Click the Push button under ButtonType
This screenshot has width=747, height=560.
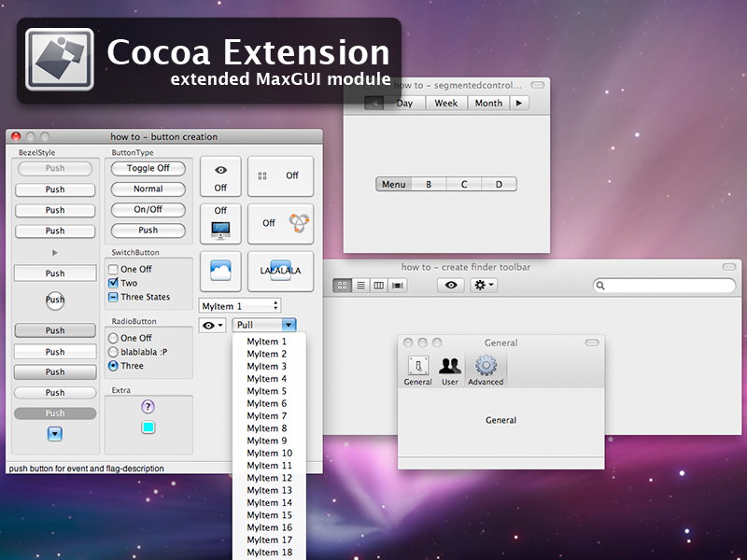click(x=148, y=231)
